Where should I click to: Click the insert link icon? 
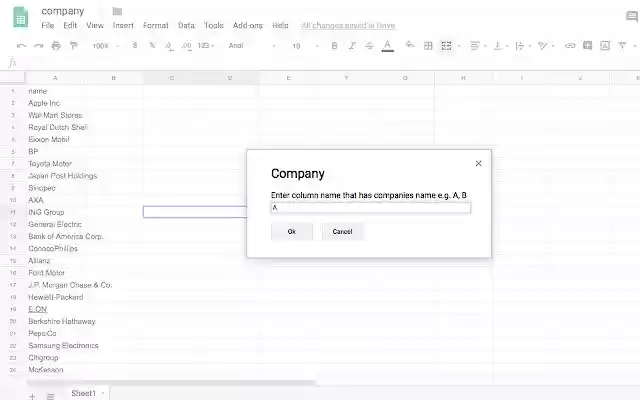(570, 46)
